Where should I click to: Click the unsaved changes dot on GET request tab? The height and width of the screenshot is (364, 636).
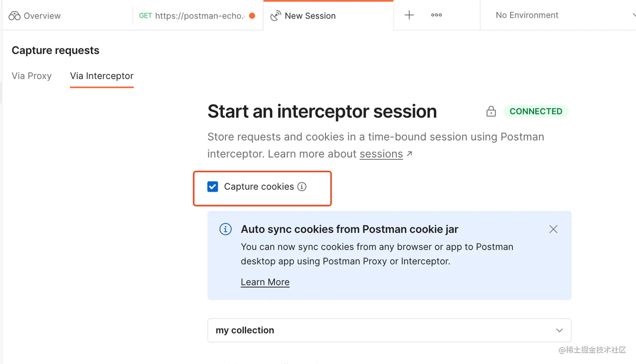click(x=253, y=16)
